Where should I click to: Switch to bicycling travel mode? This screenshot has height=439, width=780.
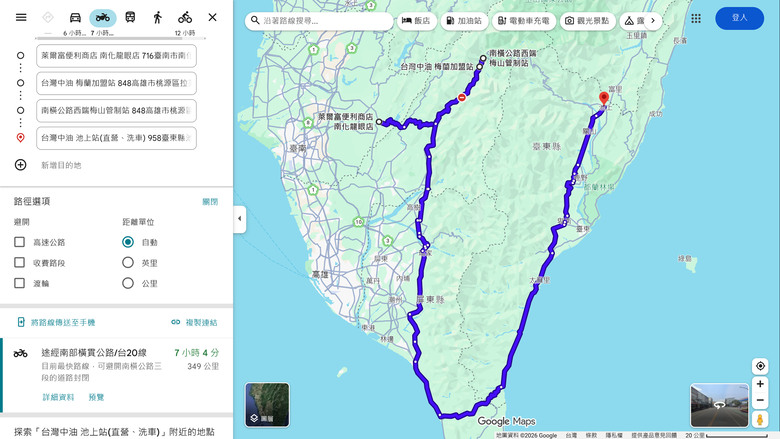(x=185, y=17)
